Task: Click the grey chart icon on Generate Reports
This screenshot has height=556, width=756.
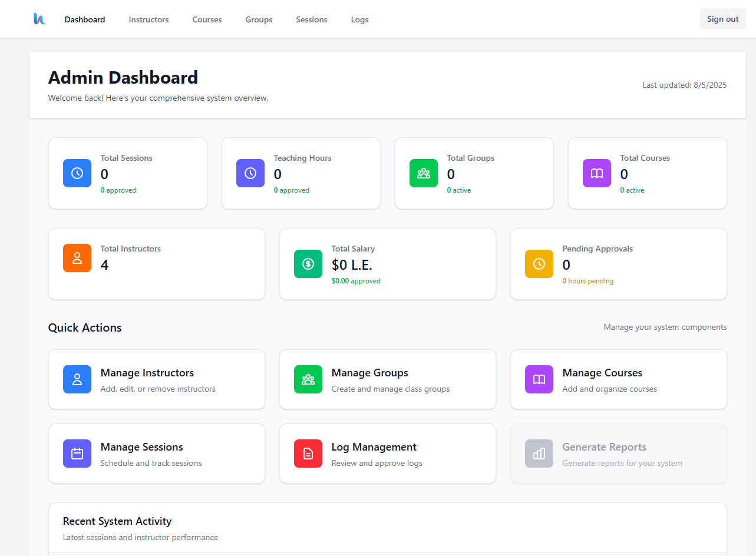Action: (x=539, y=454)
